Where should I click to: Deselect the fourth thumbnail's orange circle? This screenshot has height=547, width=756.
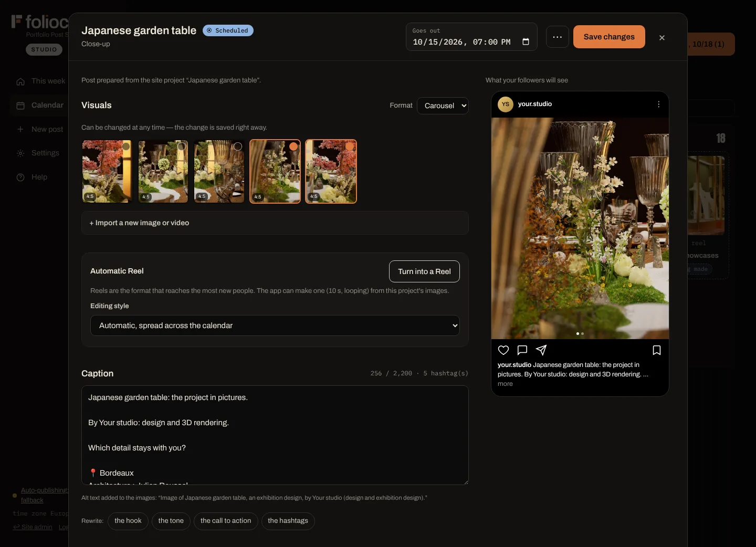click(x=293, y=146)
